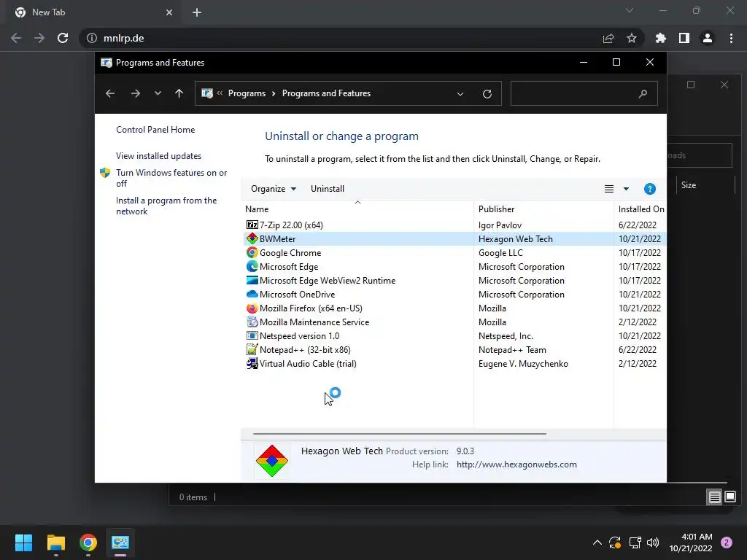Reload the Chrome page
The image size is (747, 560).
63,38
